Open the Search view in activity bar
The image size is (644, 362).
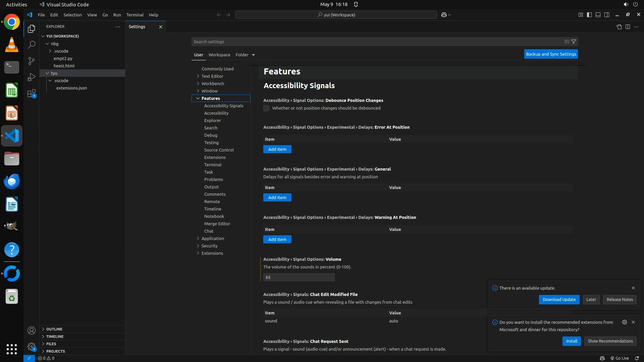click(x=31, y=45)
